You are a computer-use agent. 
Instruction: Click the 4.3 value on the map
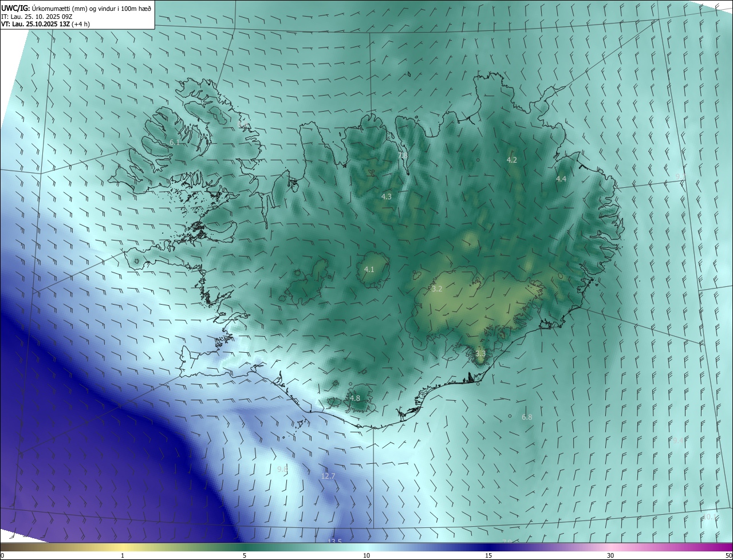click(x=387, y=197)
